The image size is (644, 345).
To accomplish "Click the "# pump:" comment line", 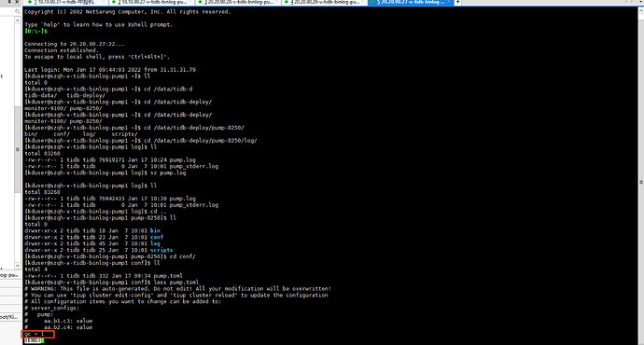I will [39, 314].
